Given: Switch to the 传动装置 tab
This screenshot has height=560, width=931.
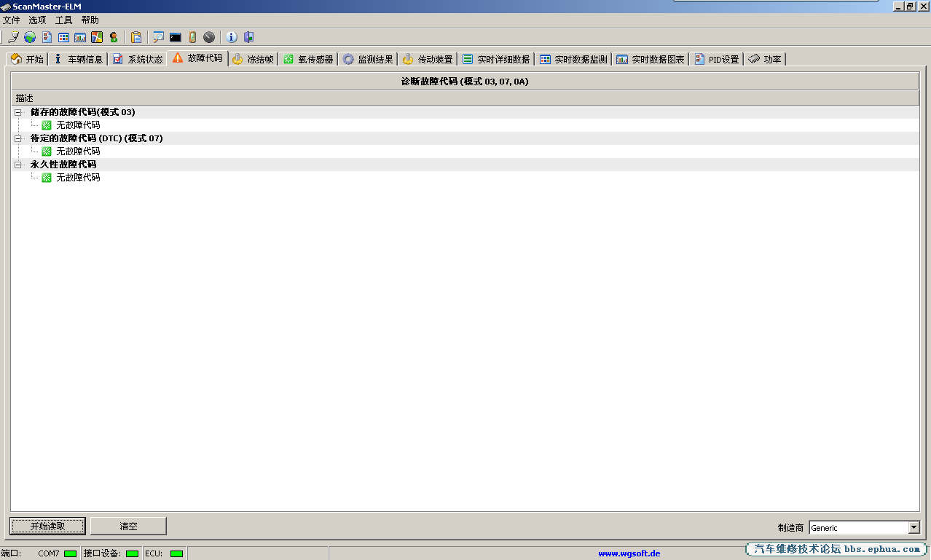Looking at the screenshot, I should click(x=428, y=59).
